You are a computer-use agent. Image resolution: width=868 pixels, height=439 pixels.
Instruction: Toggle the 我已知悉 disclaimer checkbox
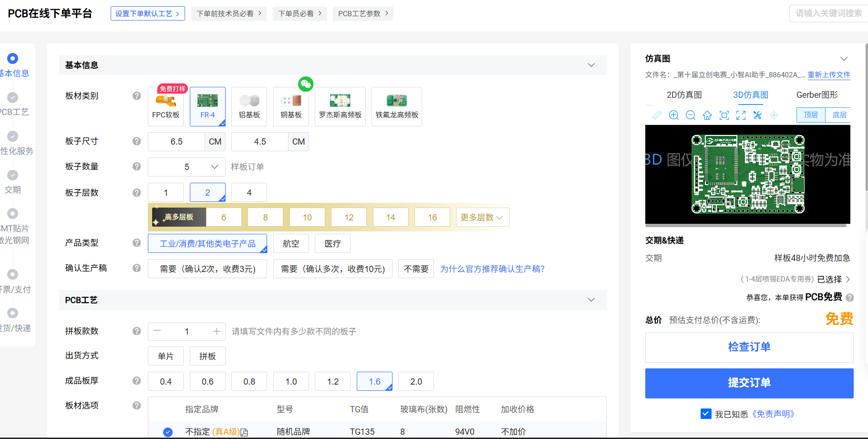[x=706, y=414]
